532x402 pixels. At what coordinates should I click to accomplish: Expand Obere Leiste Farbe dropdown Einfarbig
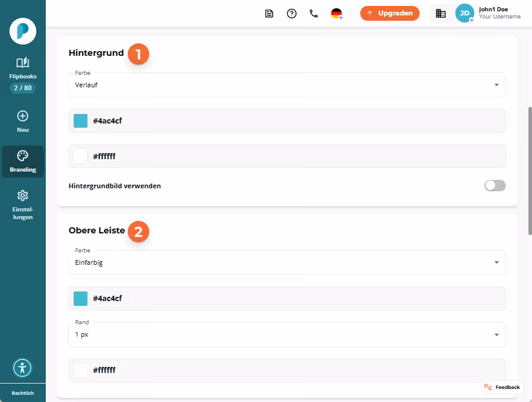[287, 262]
